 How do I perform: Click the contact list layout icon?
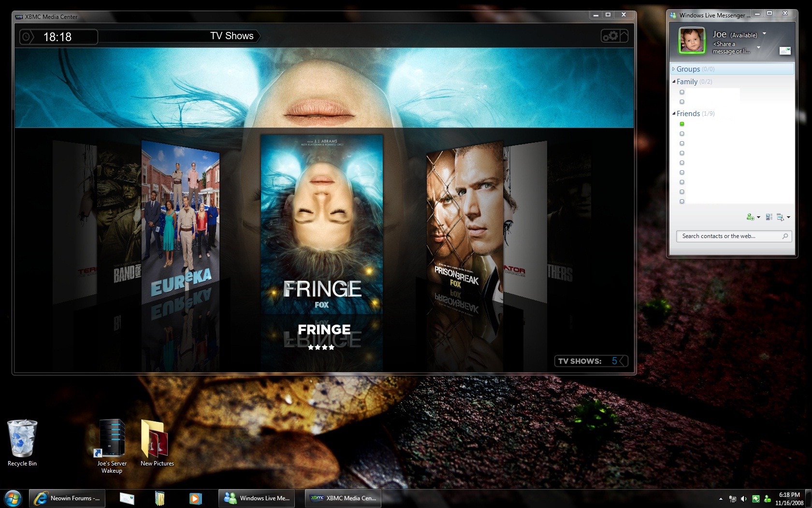[x=769, y=217]
